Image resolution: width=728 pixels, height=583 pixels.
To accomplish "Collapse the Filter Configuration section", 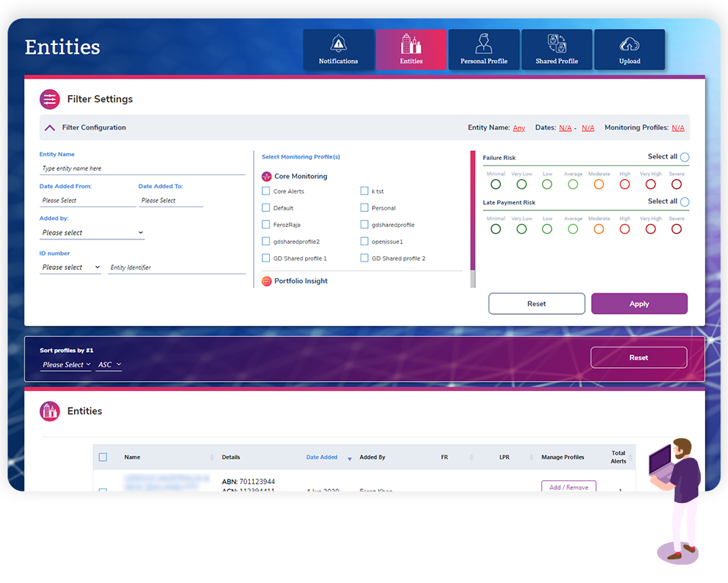I will coord(50,127).
